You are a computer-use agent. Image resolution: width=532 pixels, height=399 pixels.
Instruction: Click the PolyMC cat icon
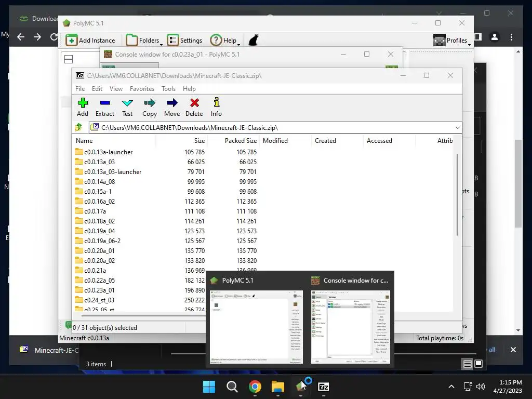[254, 40]
